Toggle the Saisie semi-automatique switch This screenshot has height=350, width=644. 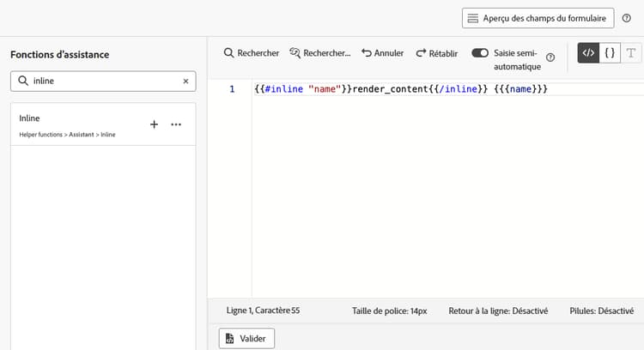tap(480, 53)
